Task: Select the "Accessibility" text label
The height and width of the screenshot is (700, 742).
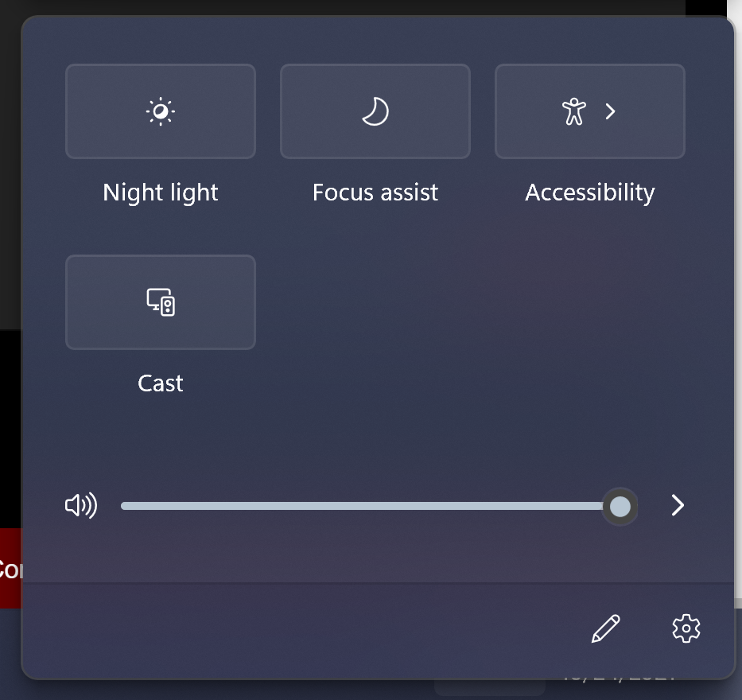Action: [x=590, y=192]
